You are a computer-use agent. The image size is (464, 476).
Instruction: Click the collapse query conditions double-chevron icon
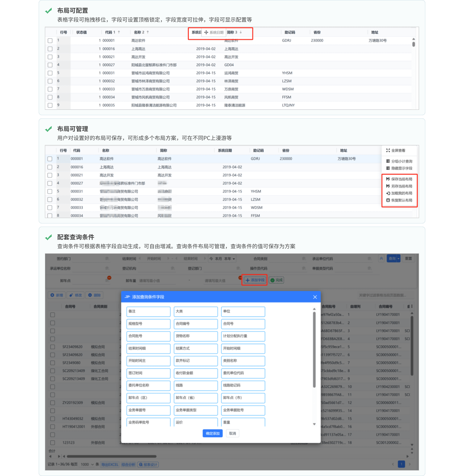(x=381, y=259)
